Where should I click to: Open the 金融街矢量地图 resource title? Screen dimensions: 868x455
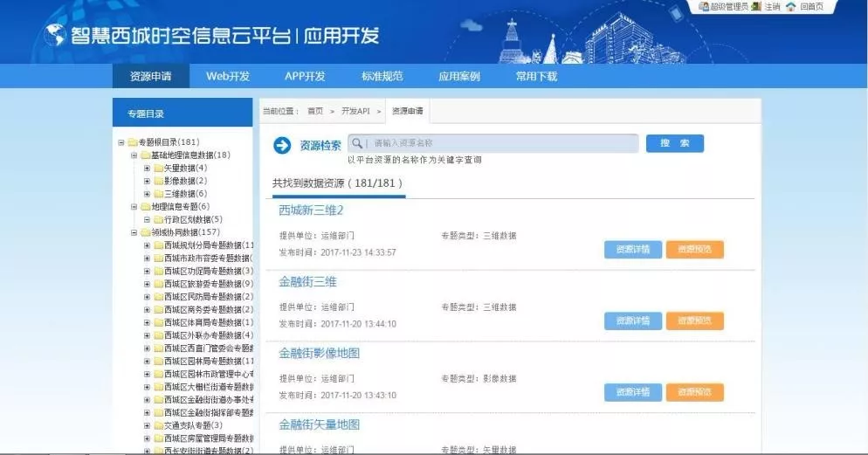[320, 424]
